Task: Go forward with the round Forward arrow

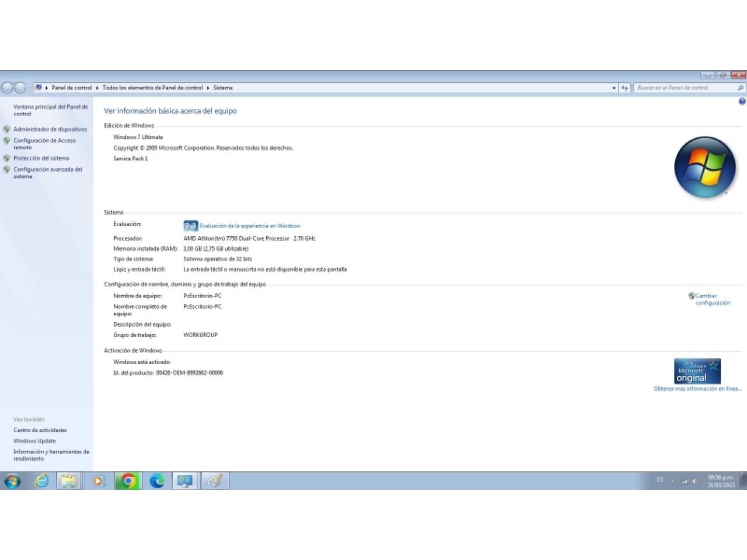Action: [x=20, y=87]
